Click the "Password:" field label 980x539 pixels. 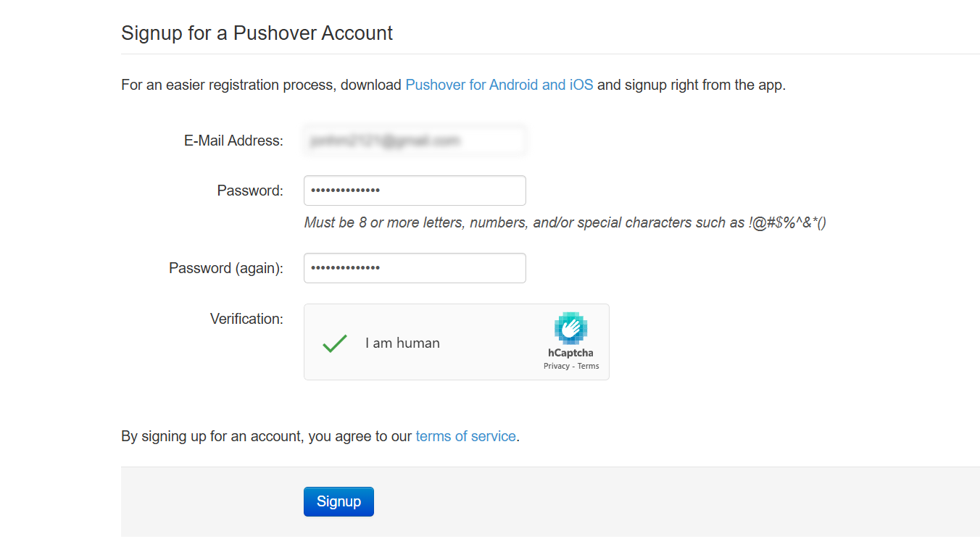coord(250,191)
